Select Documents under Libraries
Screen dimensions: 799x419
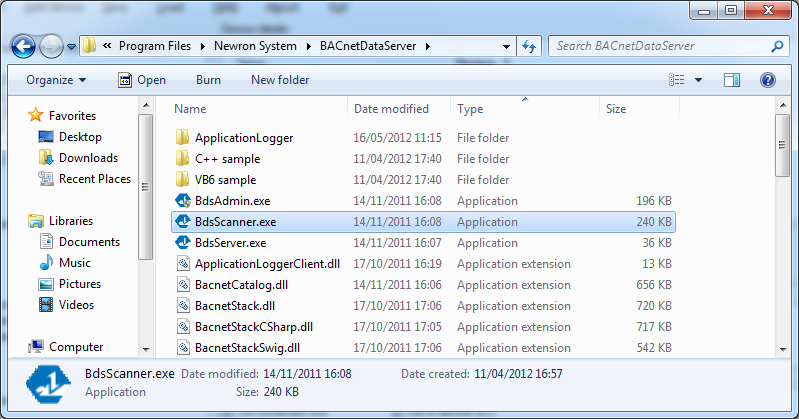tap(89, 242)
